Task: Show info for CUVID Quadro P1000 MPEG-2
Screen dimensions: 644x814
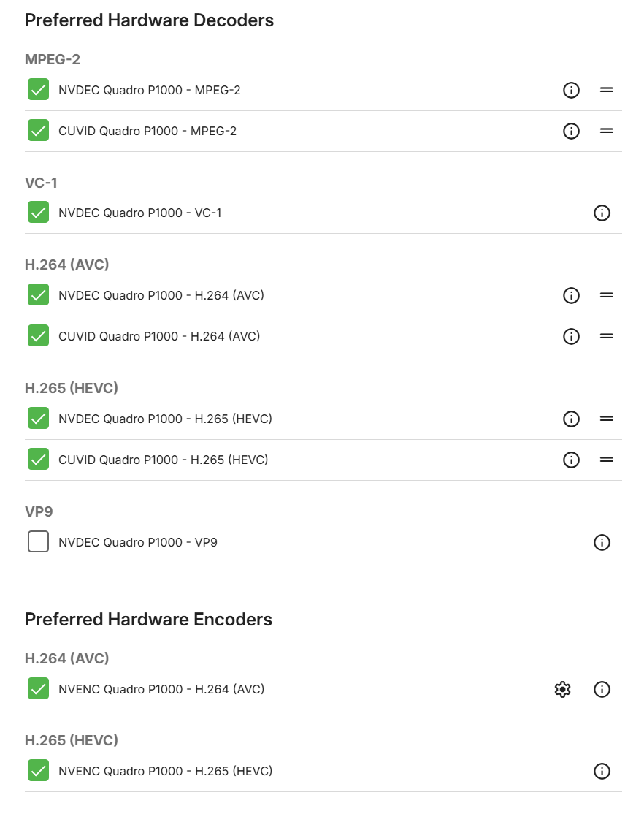Action: 571,132
